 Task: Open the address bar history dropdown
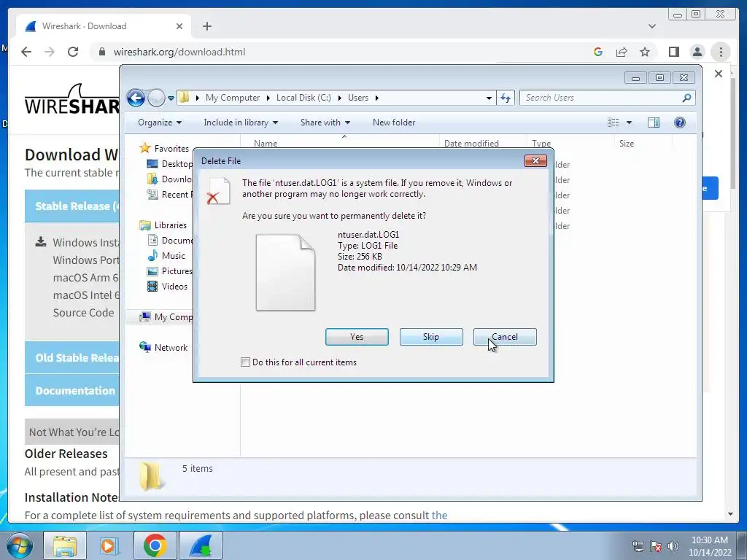[x=489, y=98]
